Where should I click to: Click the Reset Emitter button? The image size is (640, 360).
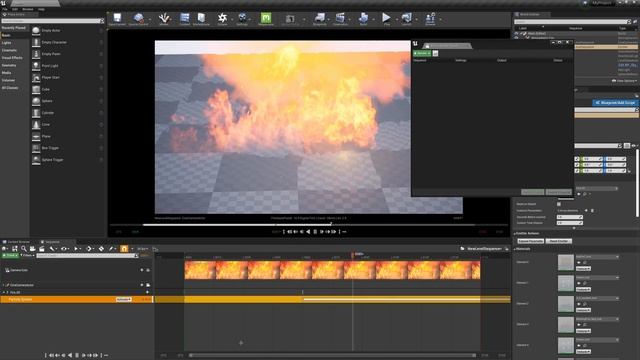(x=559, y=241)
